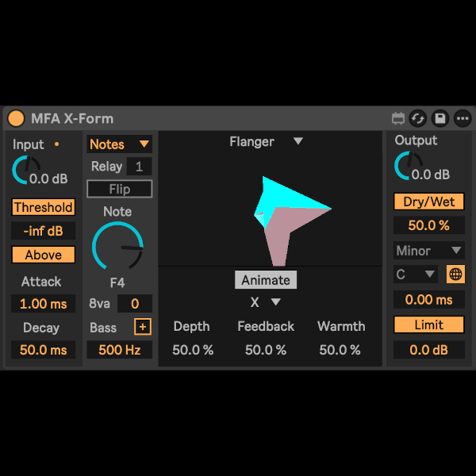
Task: Open the Notes mode dropdown
Action: coord(120,144)
